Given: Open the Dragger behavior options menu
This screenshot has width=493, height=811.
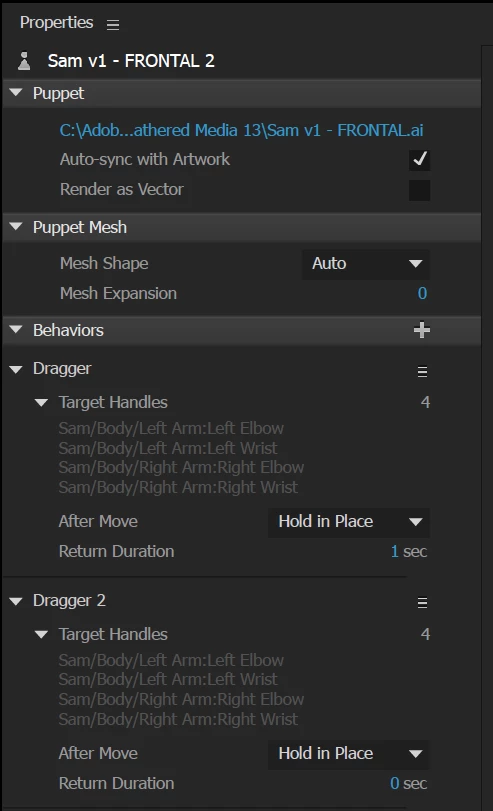Looking at the screenshot, I should (422, 371).
